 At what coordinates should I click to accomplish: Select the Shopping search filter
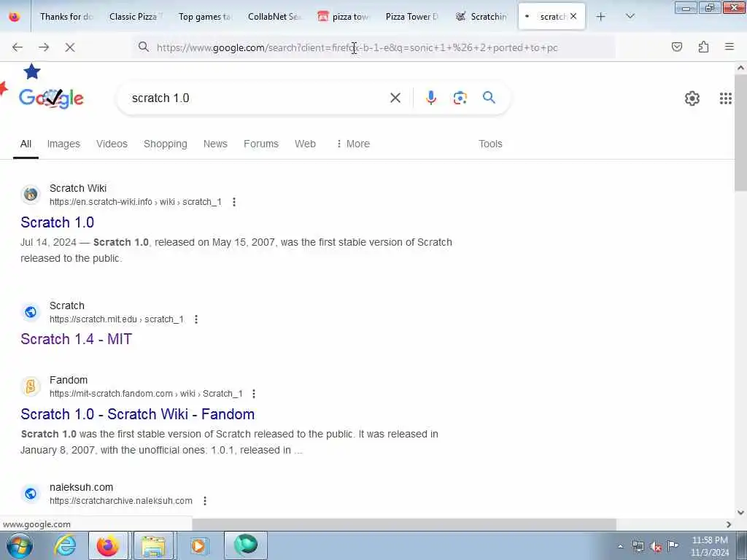point(166,144)
